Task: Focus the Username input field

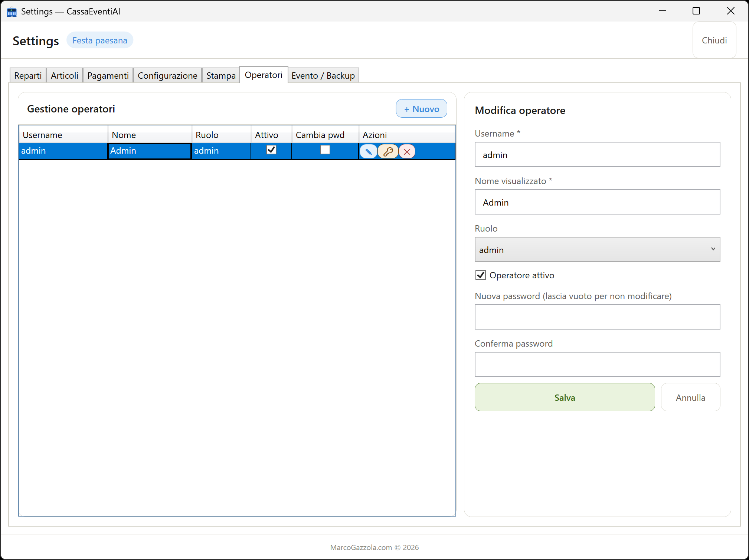Action: point(597,154)
